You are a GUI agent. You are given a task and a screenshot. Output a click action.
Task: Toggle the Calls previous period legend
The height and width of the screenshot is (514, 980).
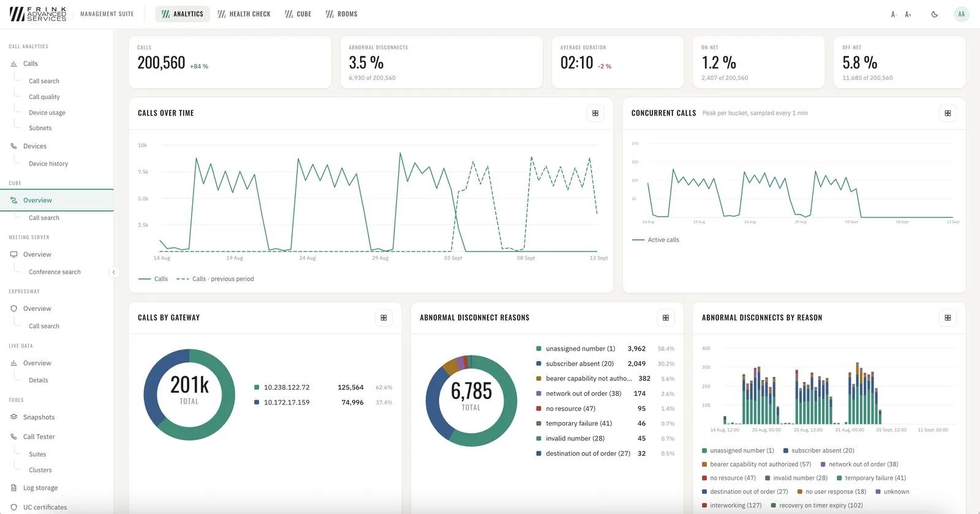pyautogui.click(x=215, y=279)
